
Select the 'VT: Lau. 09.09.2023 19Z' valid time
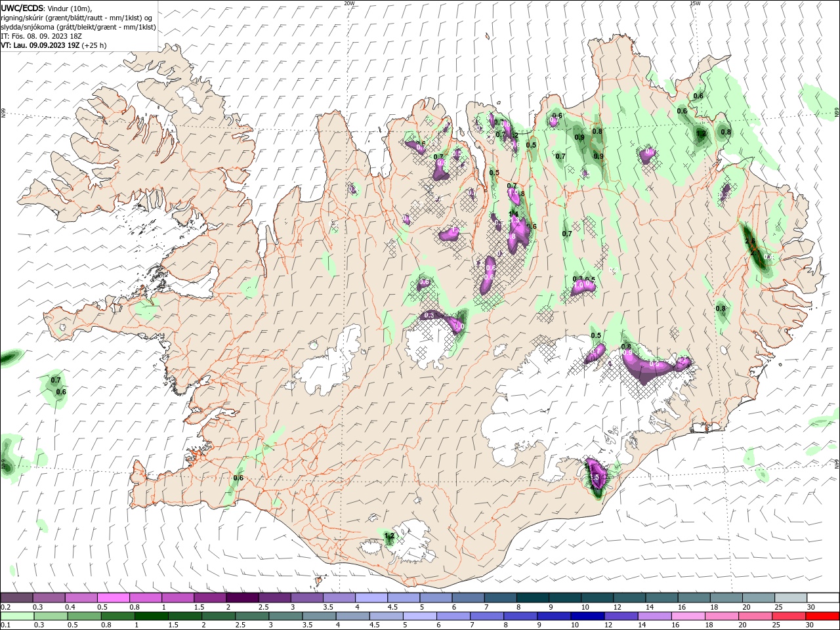[40, 45]
